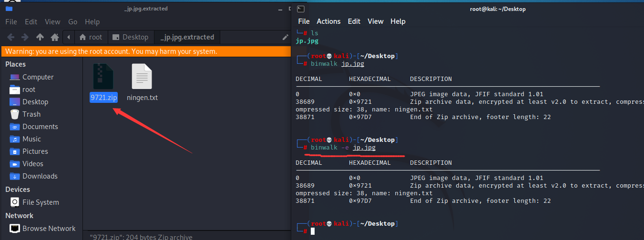
Task: Open the terminal Help menu
Action: (x=398, y=21)
